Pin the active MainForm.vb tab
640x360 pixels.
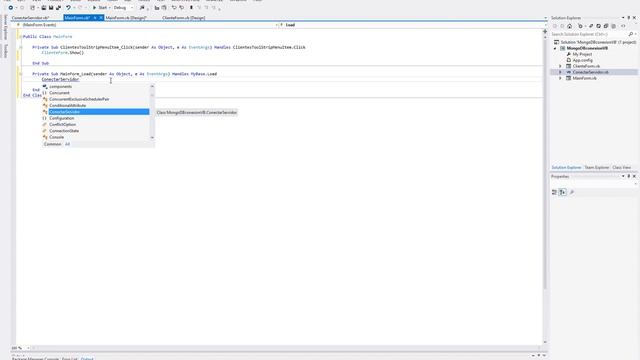click(95, 18)
